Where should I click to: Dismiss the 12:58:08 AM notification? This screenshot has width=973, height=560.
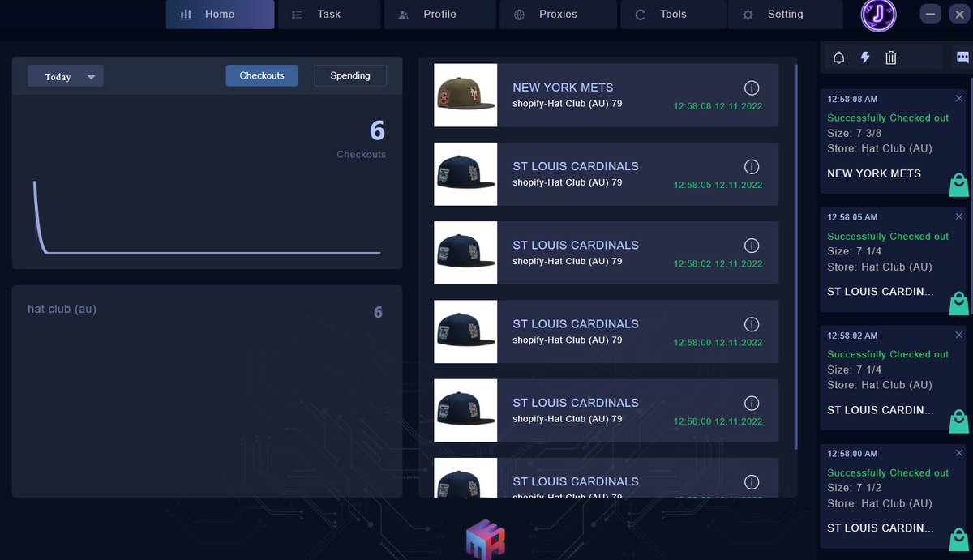[959, 98]
